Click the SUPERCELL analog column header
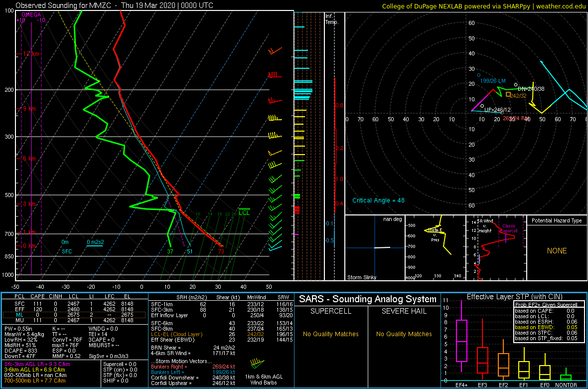 click(331, 311)
